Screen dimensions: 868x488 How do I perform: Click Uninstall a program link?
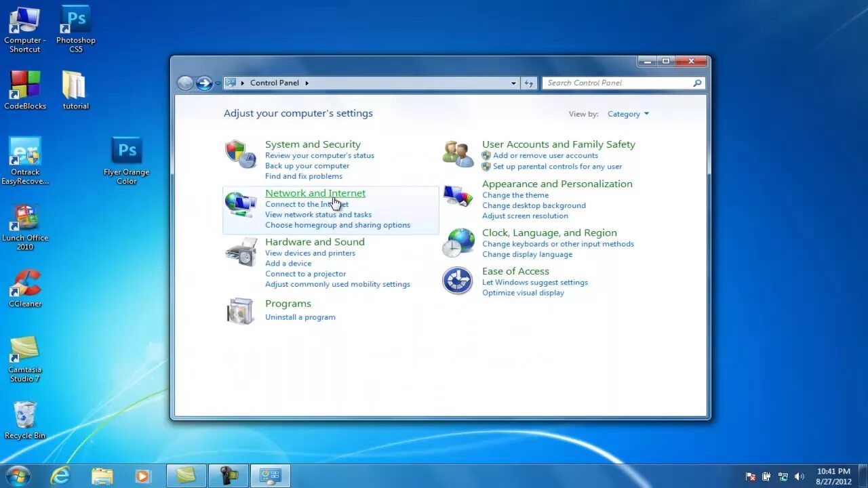point(300,317)
